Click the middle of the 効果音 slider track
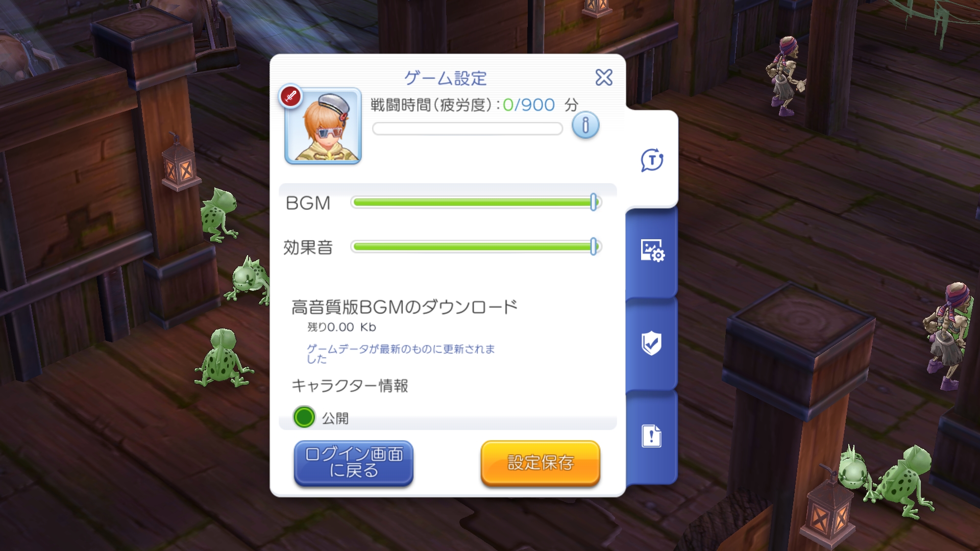The width and height of the screenshot is (980, 551). (476, 247)
